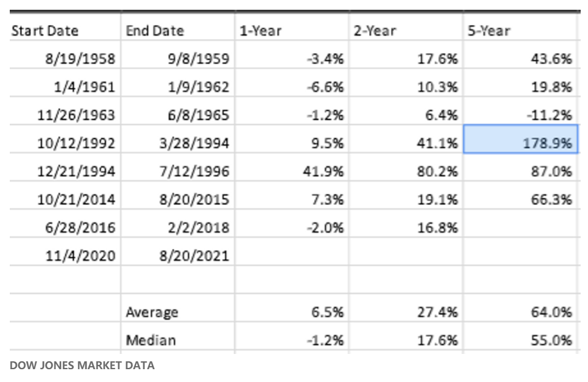Image resolution: width=588 pixels, height=382 pixels.
Task: Click start date 8/19/1958 cell
Action: tap(80, 59)
